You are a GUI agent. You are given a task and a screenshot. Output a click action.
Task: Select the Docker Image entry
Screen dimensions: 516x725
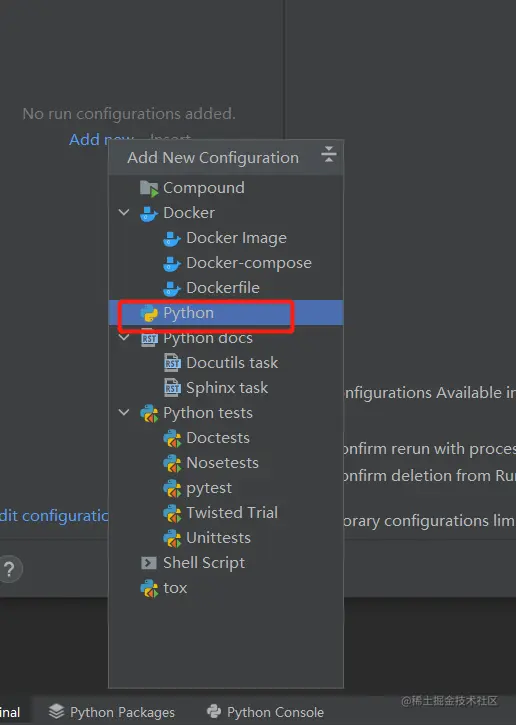[226, 238]
